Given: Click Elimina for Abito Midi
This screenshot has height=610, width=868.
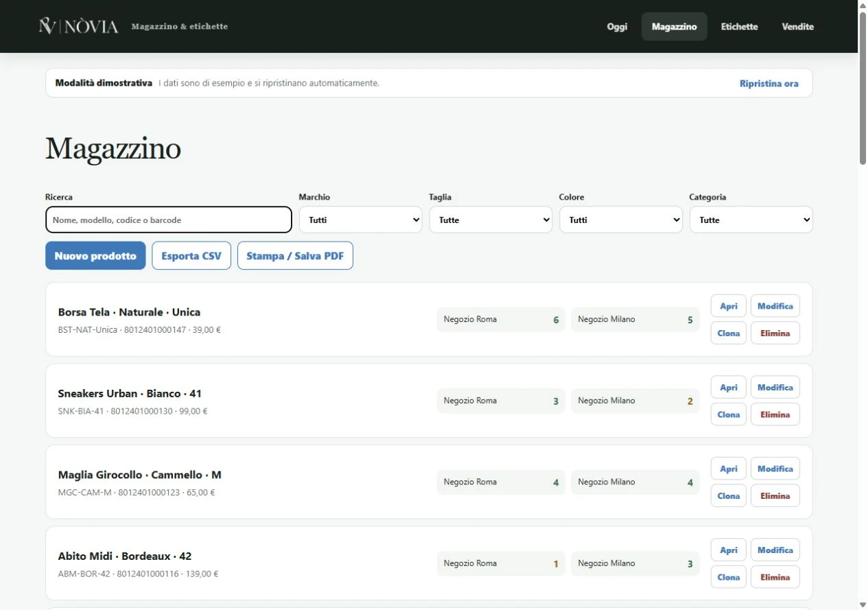Looking at the screenshot, I should [775, 577].
